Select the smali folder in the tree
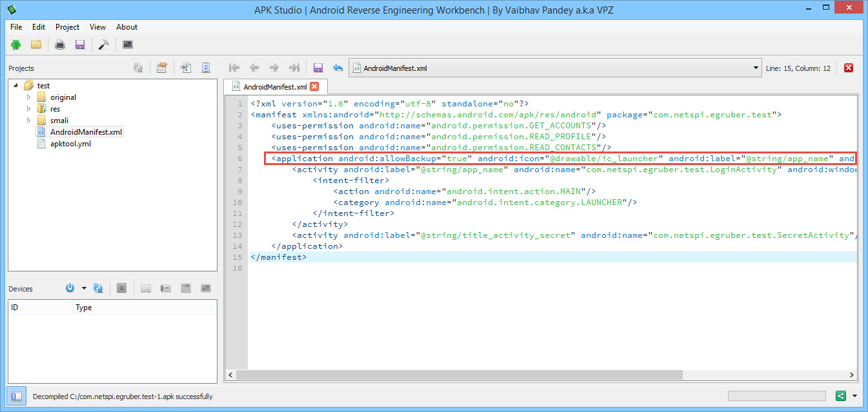Viewport: 868px width, 412px height. pyautogui.click(x=59, y=121)
